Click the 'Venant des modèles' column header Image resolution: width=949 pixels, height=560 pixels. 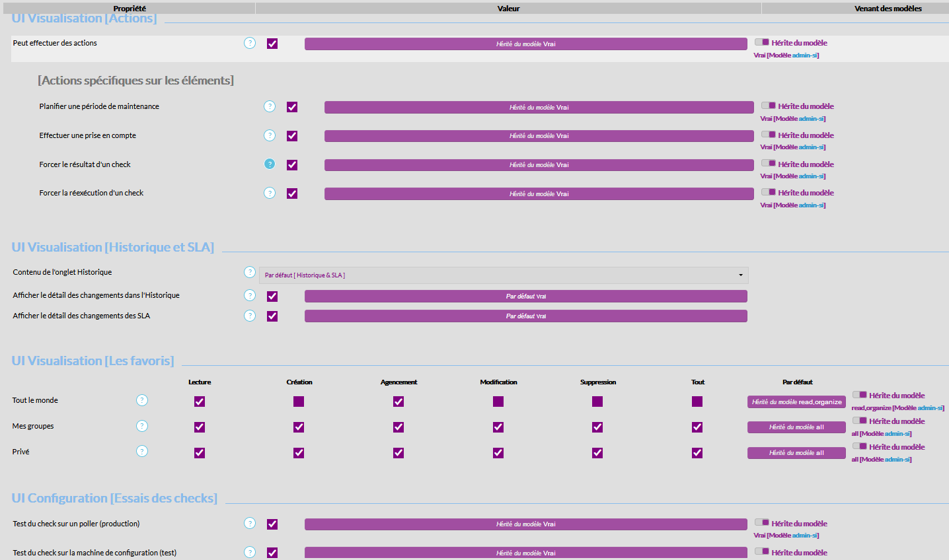(888, 9)
